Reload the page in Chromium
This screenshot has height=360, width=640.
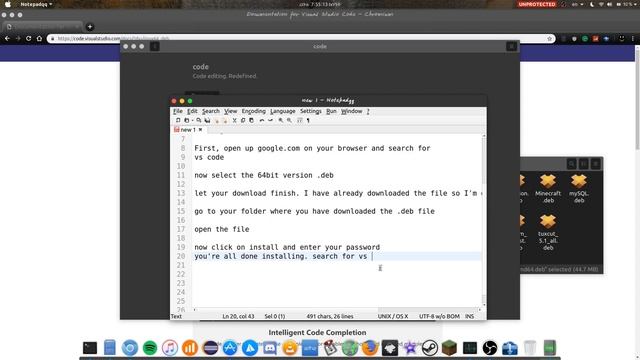pos(28,38)
